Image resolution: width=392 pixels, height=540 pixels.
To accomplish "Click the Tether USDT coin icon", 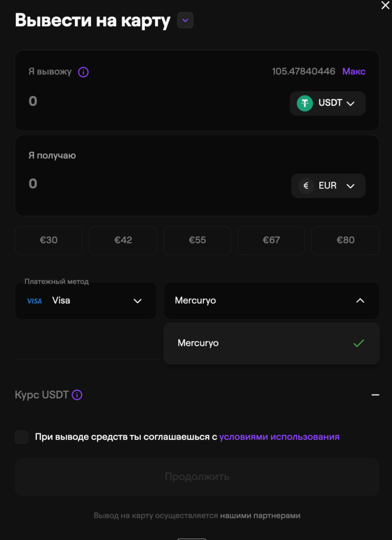I will click(x=305, y=103).
